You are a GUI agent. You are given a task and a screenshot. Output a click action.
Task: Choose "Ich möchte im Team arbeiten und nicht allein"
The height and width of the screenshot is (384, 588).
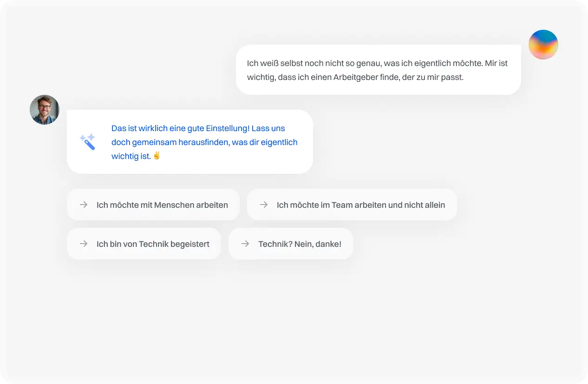pyautogui.click(x=360, y=205)
